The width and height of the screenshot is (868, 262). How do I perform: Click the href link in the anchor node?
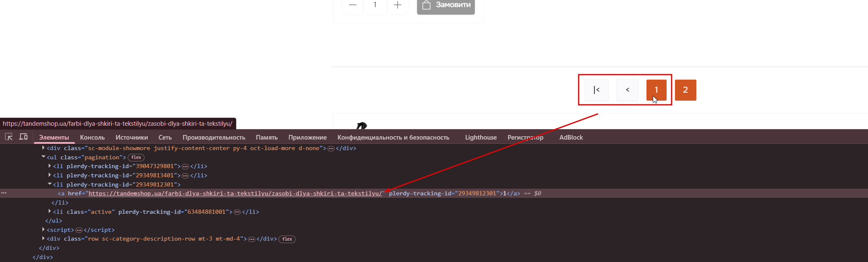[235, 193]
